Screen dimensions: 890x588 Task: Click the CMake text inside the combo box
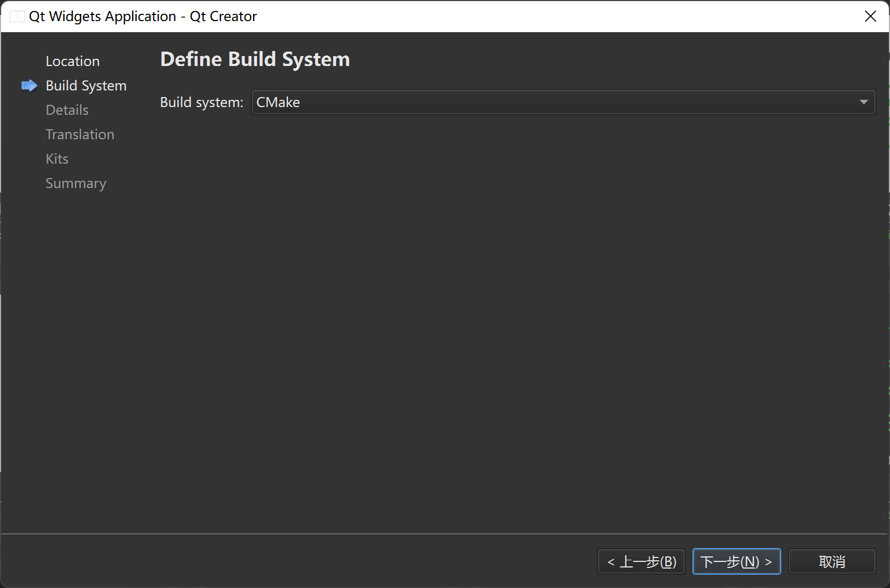[278, 102]
